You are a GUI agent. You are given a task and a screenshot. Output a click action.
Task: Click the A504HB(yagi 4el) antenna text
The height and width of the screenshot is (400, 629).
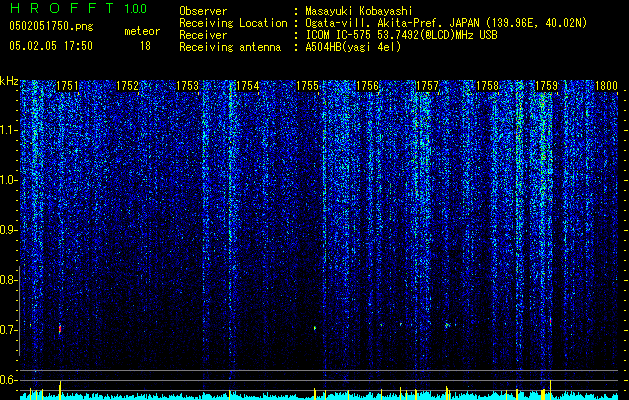353,47
